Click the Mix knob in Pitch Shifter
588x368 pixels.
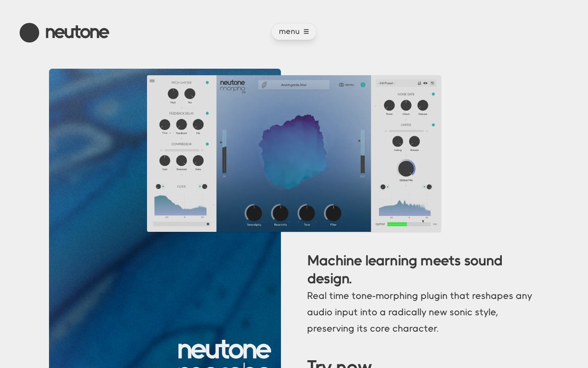pos(190,94)
